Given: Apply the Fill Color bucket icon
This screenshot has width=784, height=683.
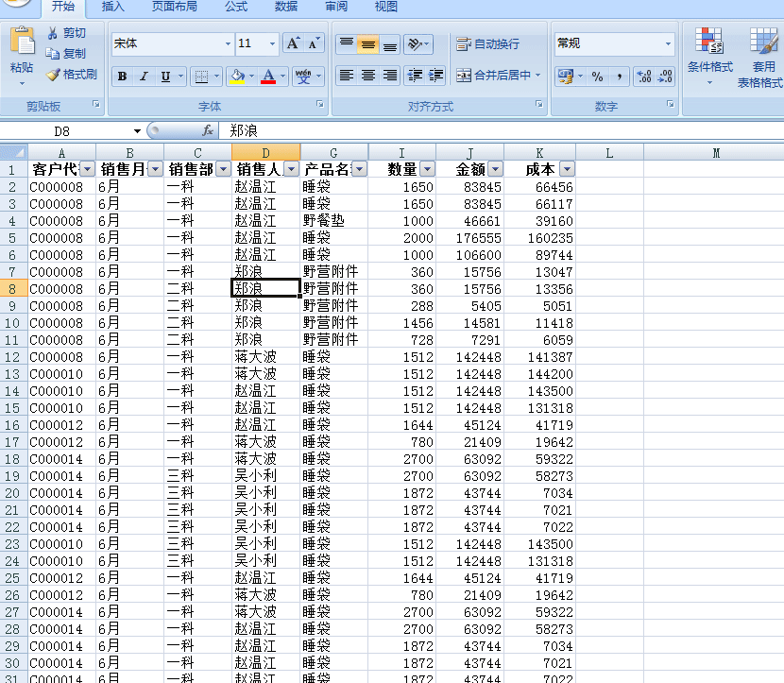Looking at the screenshot, I should [x=236, y=74].
